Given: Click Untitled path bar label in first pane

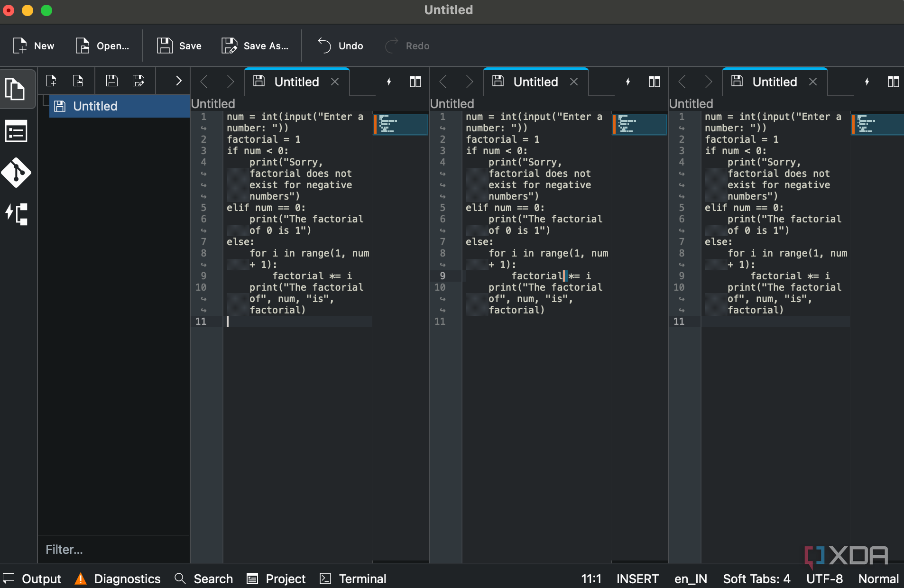Looking at the screenshot, I should pos(213,104).
